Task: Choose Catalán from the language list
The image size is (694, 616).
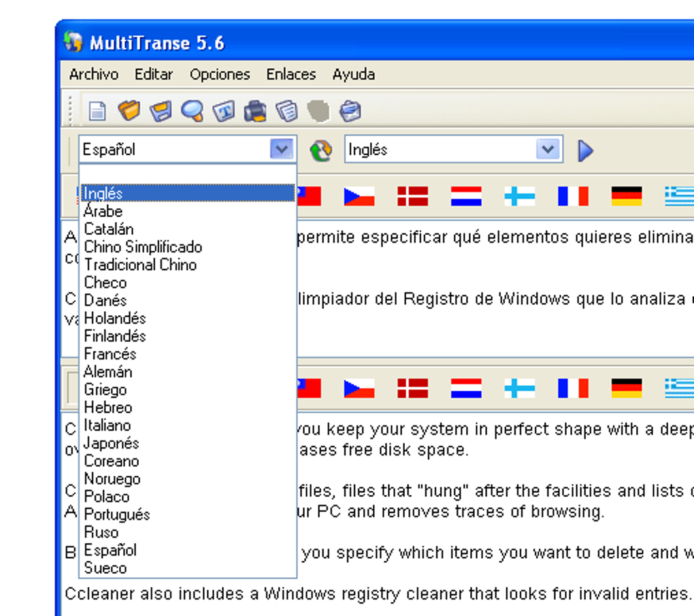Action: point(188,229)
